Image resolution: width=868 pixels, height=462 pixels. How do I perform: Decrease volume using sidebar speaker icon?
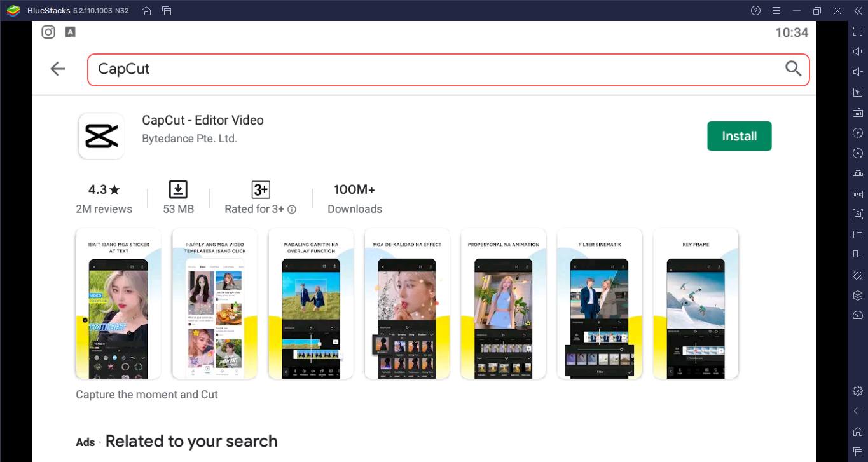tap(858, 72)
